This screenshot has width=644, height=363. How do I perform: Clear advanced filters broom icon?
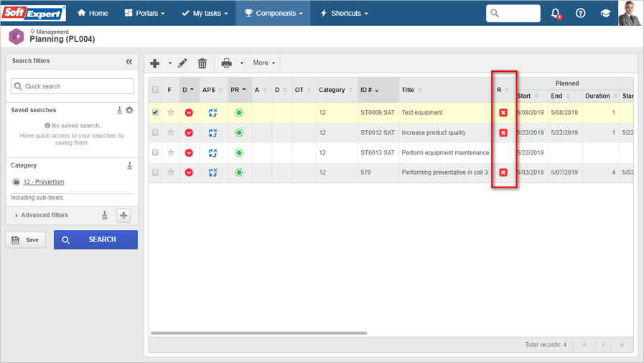point(105,215)
